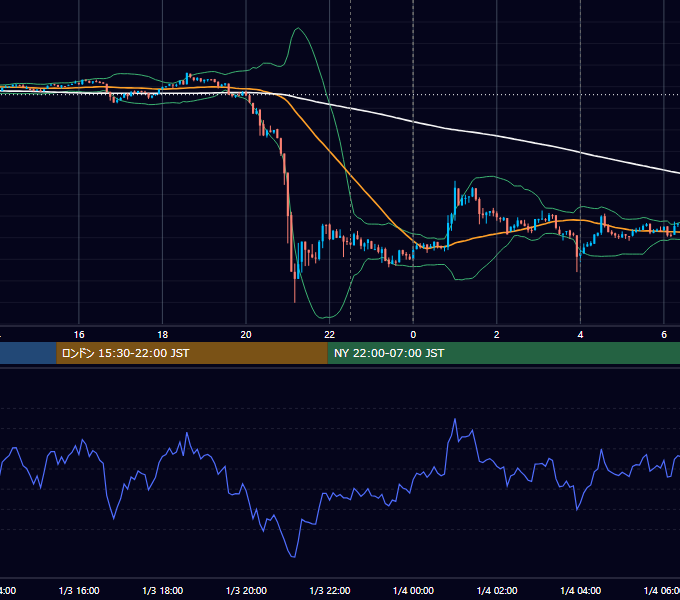Click the hour 2 axis tick label
The image size is (680, 600).
[x=497, y=335]
